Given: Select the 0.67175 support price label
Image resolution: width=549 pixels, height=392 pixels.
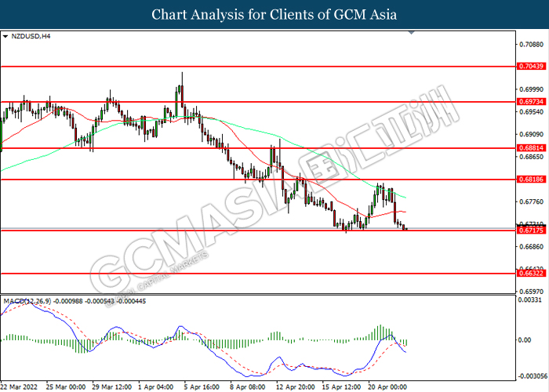Looking at the screenshot, I should tap(531, 230).
